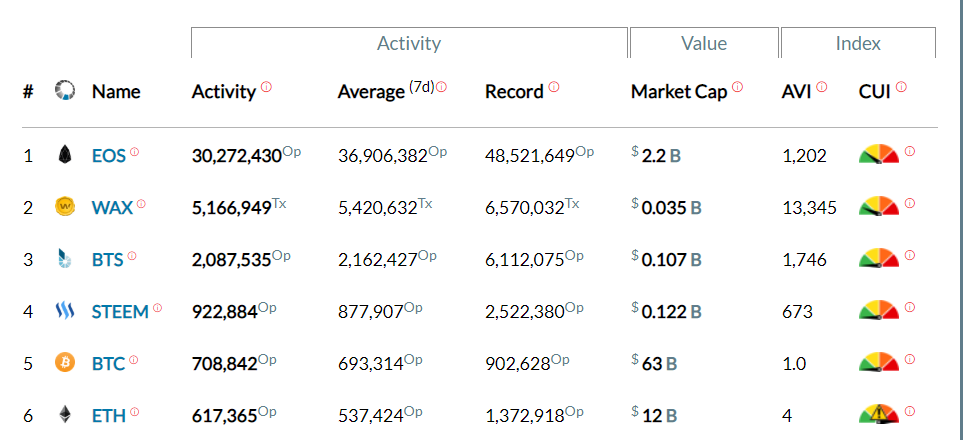Screen dimensions: 963x440
Task: Click info icon next to Market Cap
Action: tap(737, 87)
